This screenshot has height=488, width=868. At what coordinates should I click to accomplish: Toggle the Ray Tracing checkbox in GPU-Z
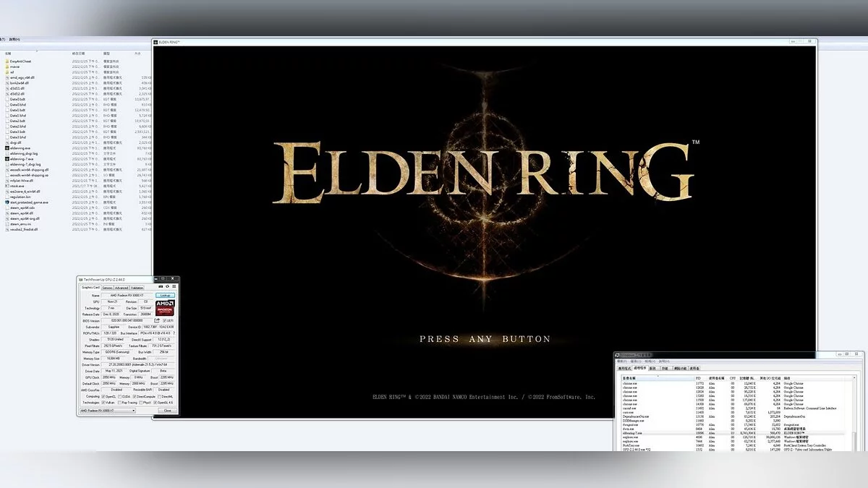[119, 403]
